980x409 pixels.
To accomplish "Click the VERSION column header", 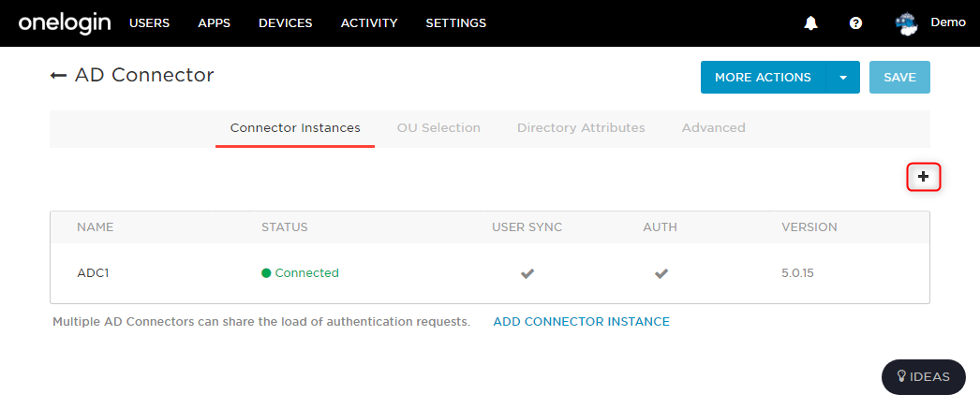I will (809, 227).
